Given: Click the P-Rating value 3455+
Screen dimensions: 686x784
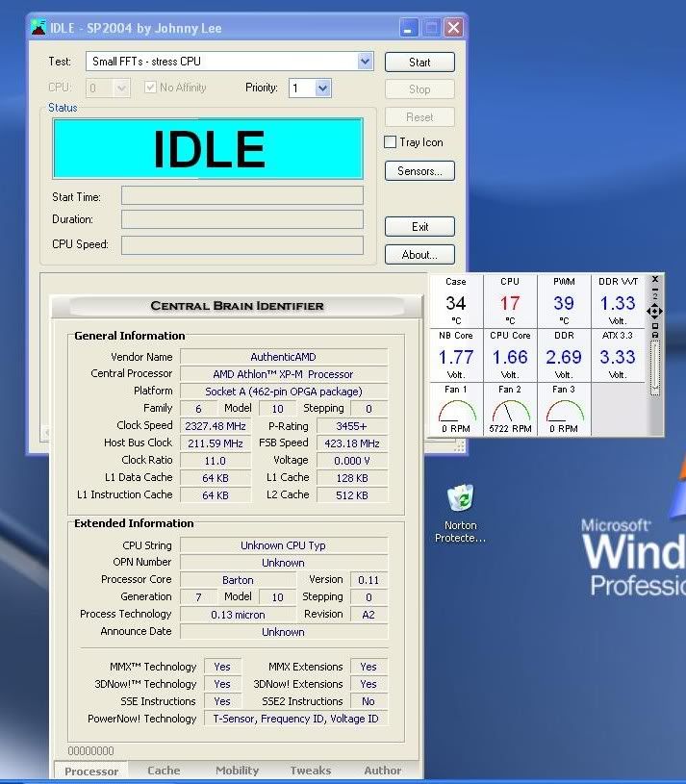Looking at the screenshot, I should pyautogui.click(x=351, y=426).
